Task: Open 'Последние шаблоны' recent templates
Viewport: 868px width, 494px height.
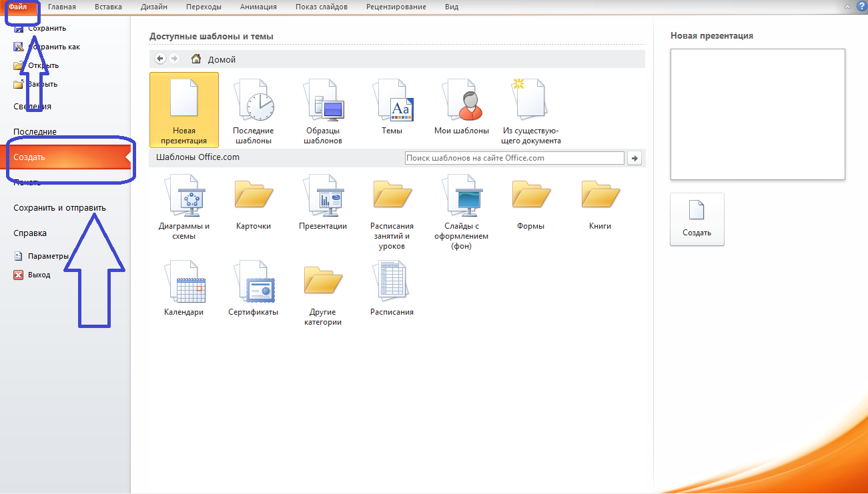Action: pos(254,110)
